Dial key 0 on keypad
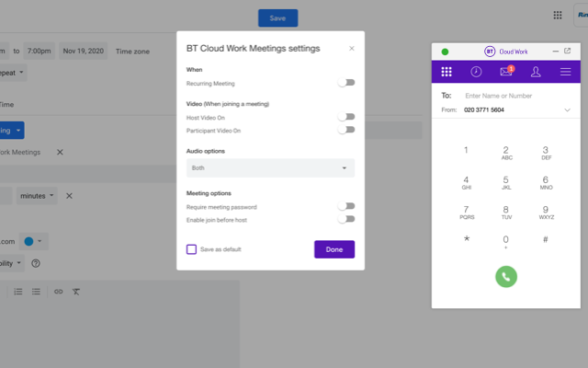Image resolution: width=588 pixels, height=368 pixels. pyautogui.click(x=505, y=241)
